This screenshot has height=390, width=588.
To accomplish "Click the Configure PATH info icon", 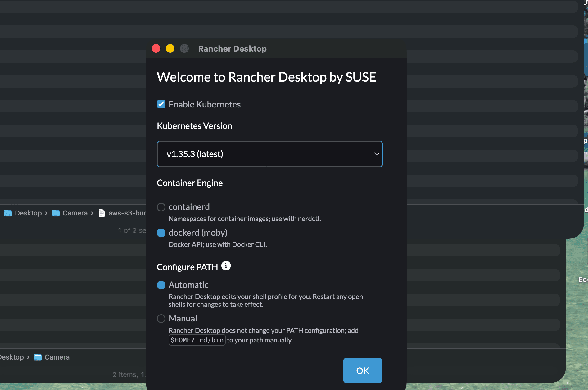I will (x=226, y=265).
